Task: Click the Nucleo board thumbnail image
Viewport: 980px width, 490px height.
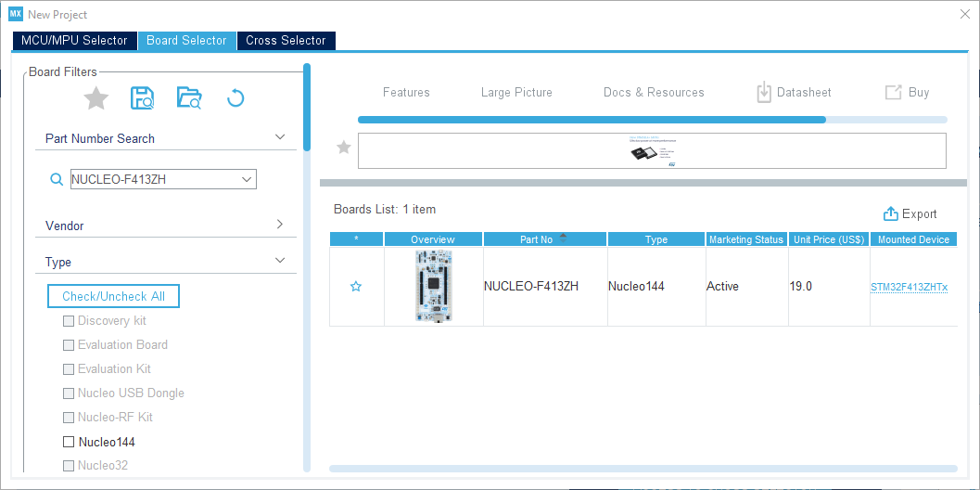Action: (434, 286)
